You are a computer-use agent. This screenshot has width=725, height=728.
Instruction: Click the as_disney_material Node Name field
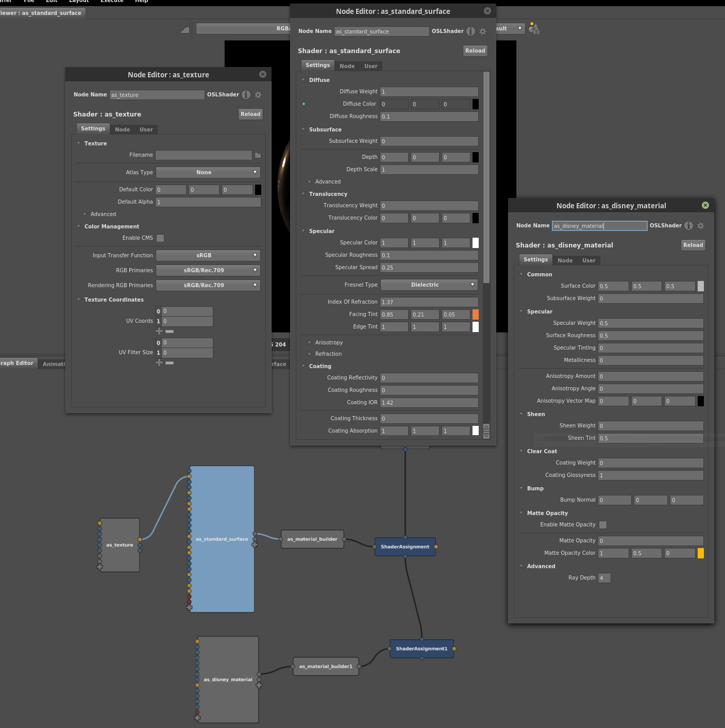[x=600, y=226]
